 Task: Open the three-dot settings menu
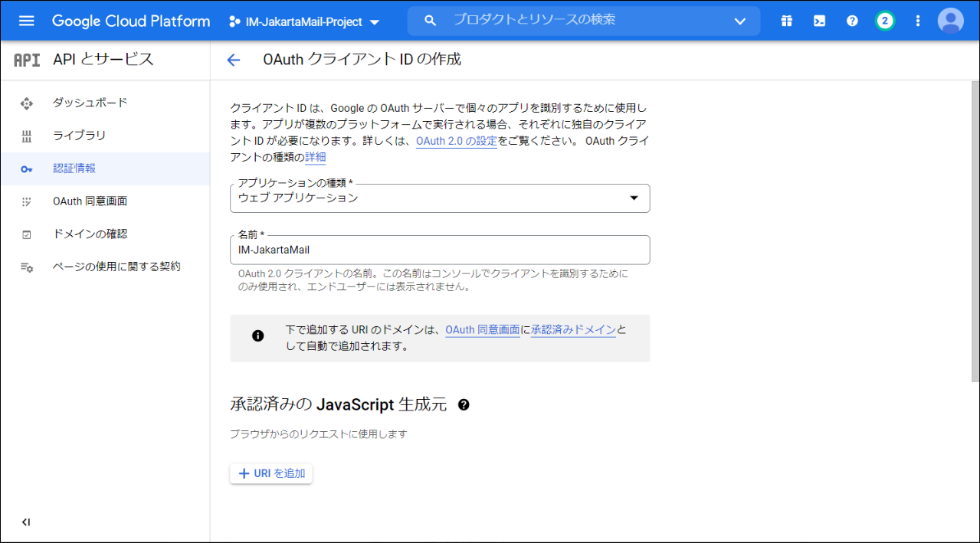918,21
